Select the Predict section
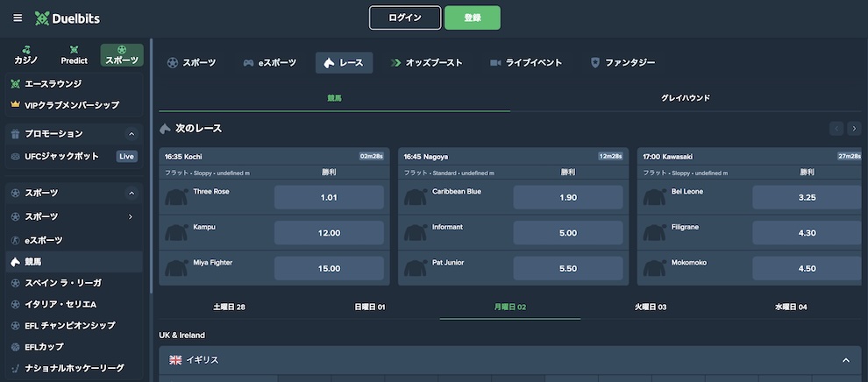 [x=75, y=55]
